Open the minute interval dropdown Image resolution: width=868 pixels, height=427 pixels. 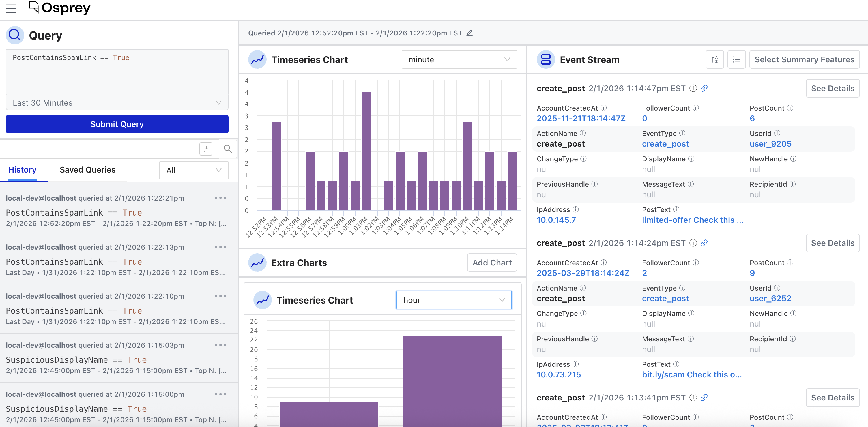[x=459, y=60]
